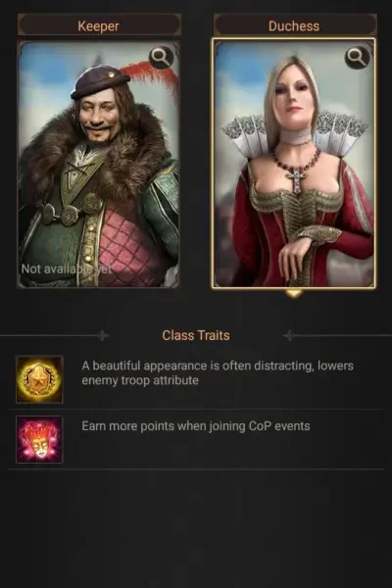Click the magnifier icon on Duchess portrait

(x=357, y=58)
